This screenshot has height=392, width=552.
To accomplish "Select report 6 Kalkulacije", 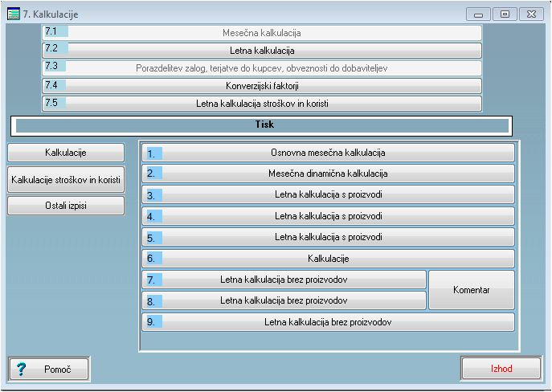I will point(328,259).
